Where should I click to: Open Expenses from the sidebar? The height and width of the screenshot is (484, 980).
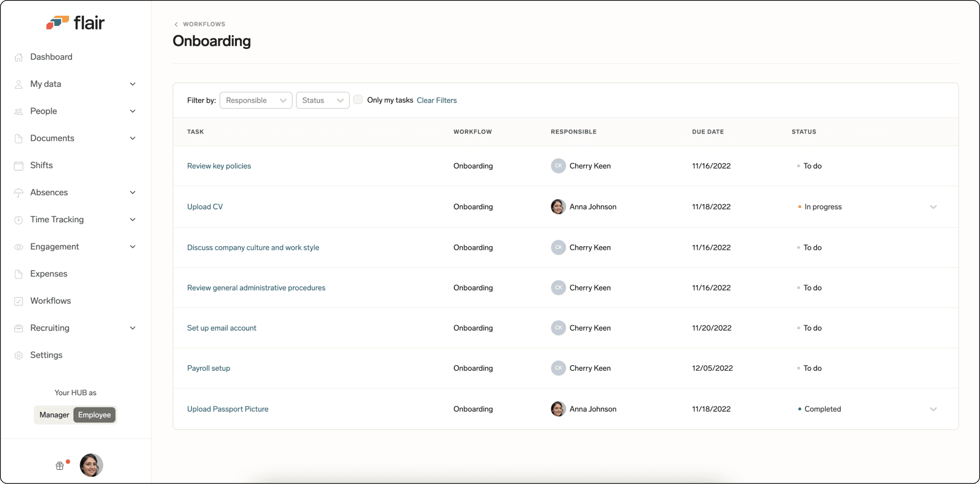coord(48,274)
